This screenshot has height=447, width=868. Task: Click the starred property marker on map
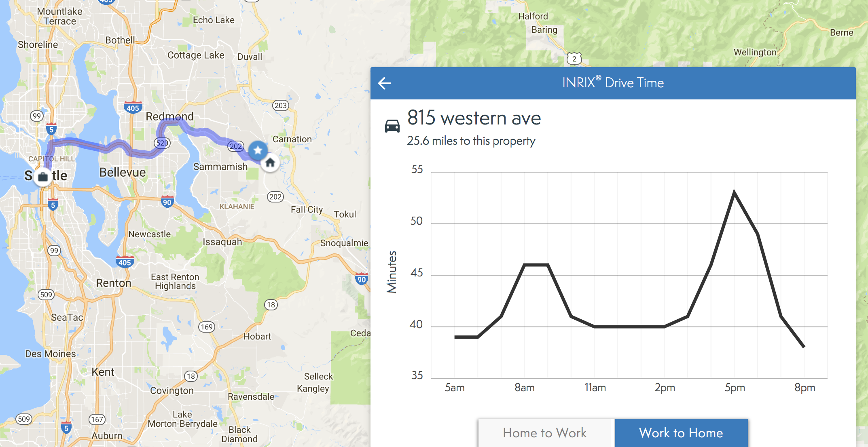point(258,151)
